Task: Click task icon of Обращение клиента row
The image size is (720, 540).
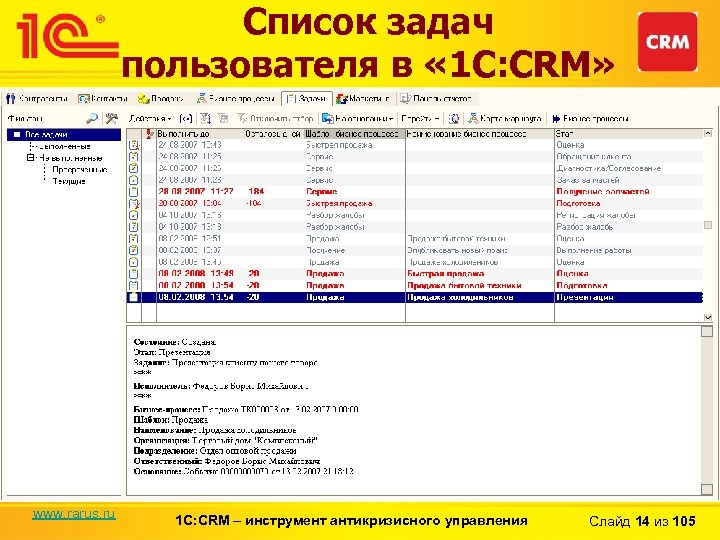Action: 133,157
